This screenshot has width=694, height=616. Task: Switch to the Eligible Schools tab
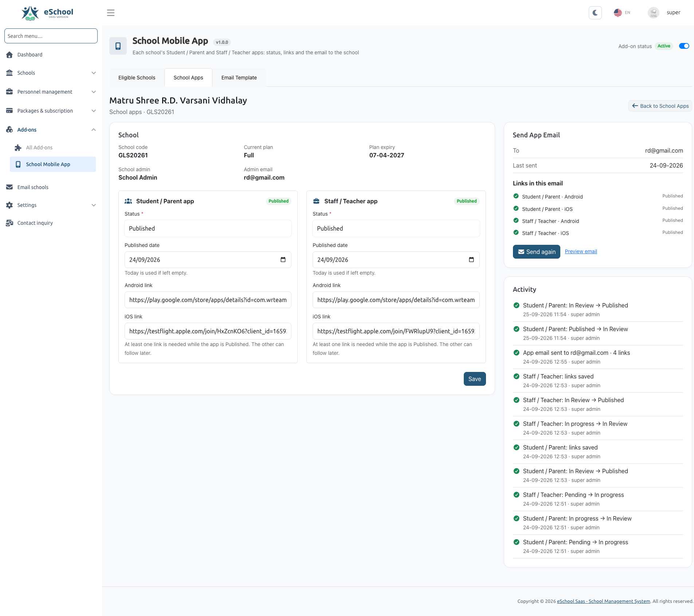click(x=137, y=78)
